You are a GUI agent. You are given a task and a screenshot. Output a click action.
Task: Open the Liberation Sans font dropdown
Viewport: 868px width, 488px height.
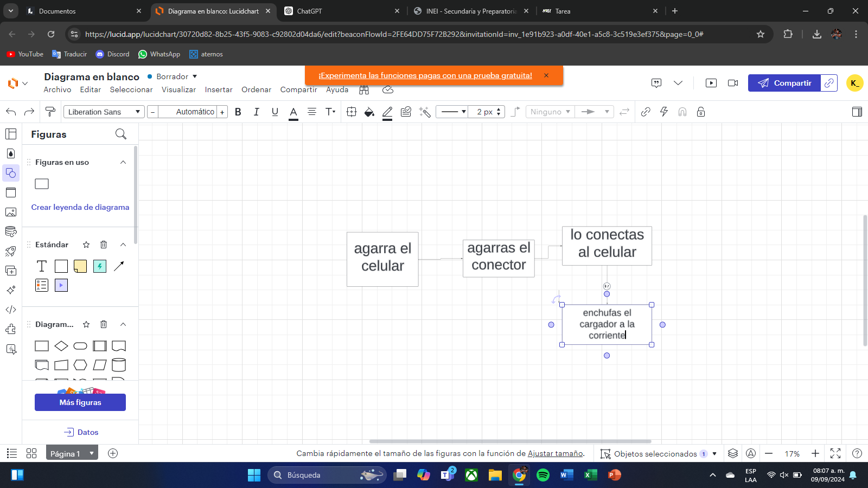click(104, 112)
